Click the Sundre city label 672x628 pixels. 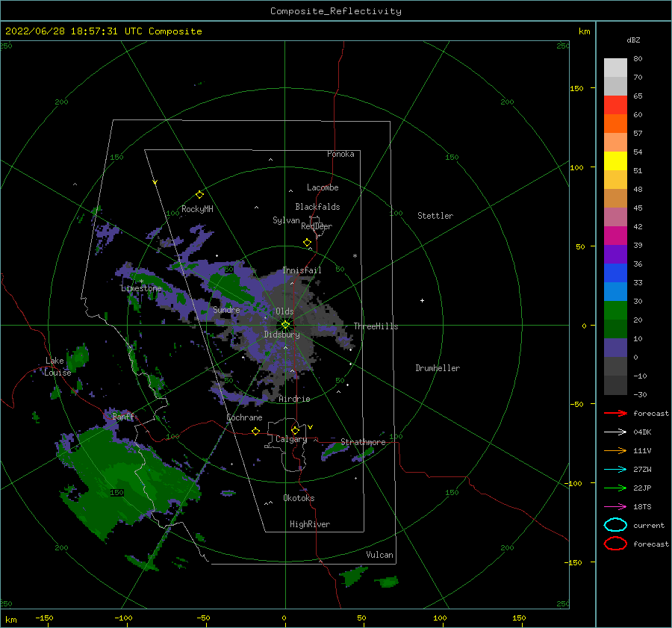click(226, 309)
